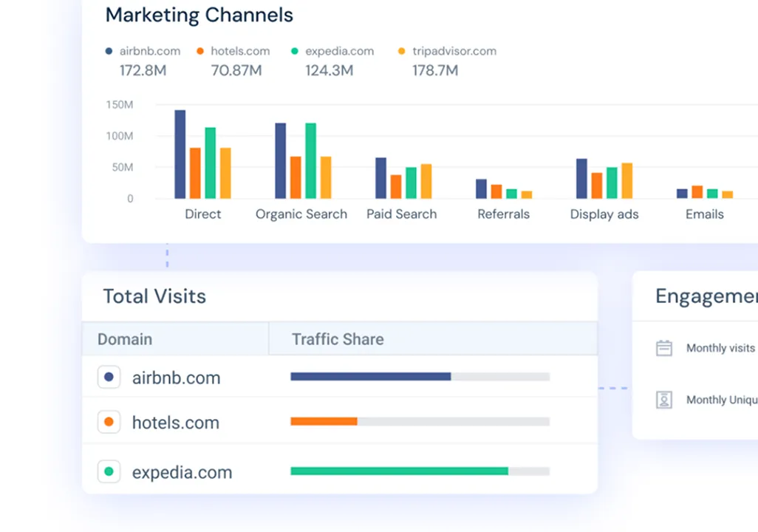Click the expedia.com green legend dot
This screenshot has width=758, height=532.
[x=295, y=52]
